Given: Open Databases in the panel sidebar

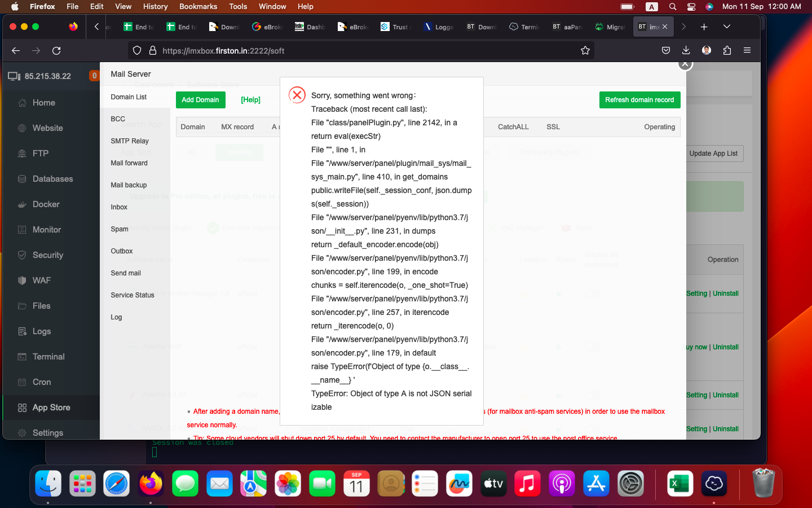Looking at the screenshot, I should [52, 179].
